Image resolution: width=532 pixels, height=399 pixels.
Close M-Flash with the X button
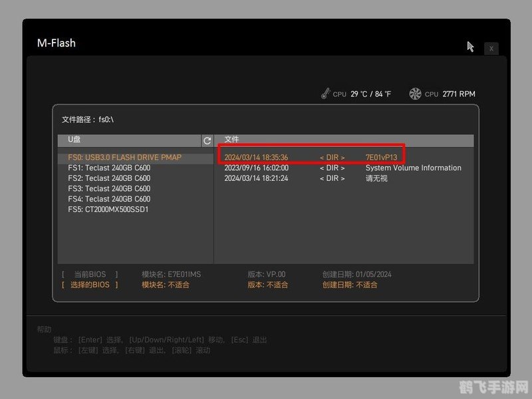(491, 48)
